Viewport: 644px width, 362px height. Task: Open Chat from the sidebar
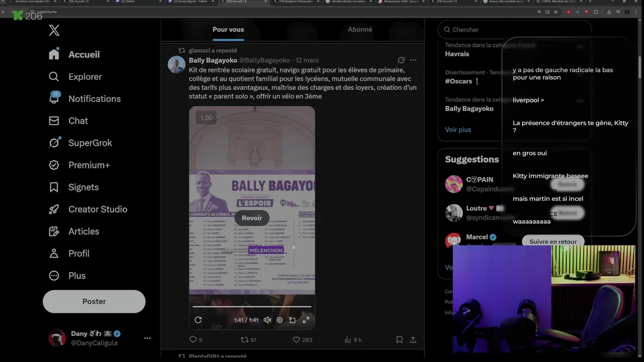click(68, 121)
